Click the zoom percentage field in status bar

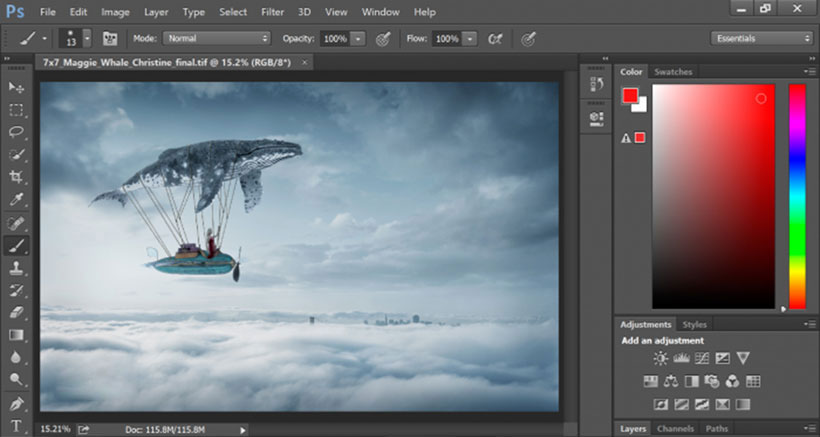(x=54, y=428)
